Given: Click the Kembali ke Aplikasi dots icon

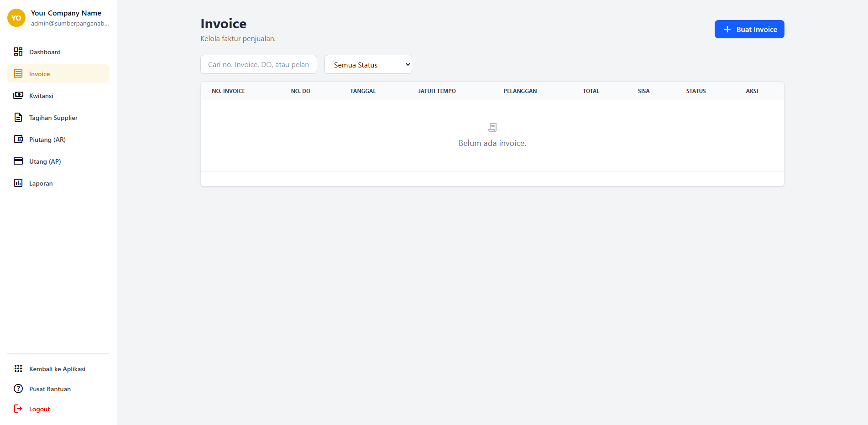Looking at the screenshot, I should pyautogui.click(x=18, y=368).
